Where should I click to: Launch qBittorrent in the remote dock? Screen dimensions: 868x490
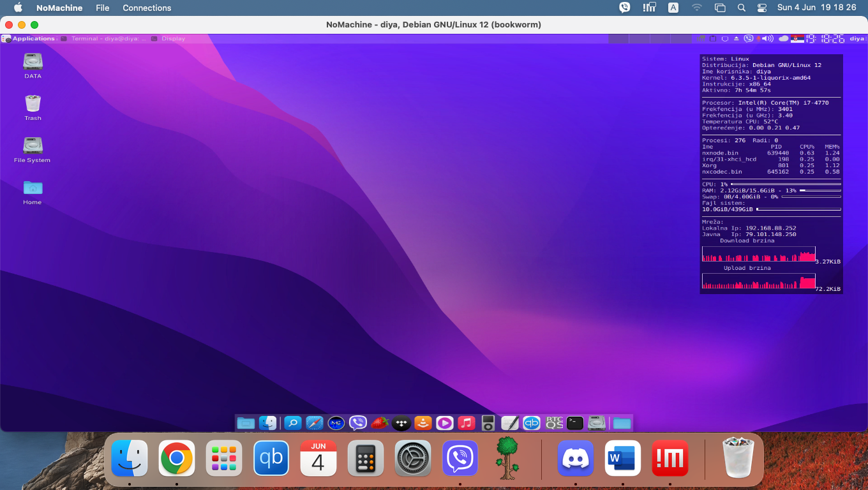pyautogui.click(x=532, y=422)
